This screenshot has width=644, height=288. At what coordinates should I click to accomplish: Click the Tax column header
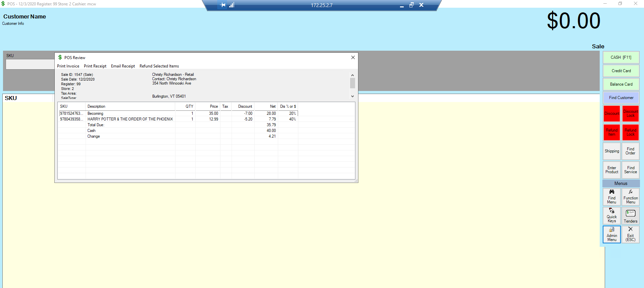(x=225, y=106)
